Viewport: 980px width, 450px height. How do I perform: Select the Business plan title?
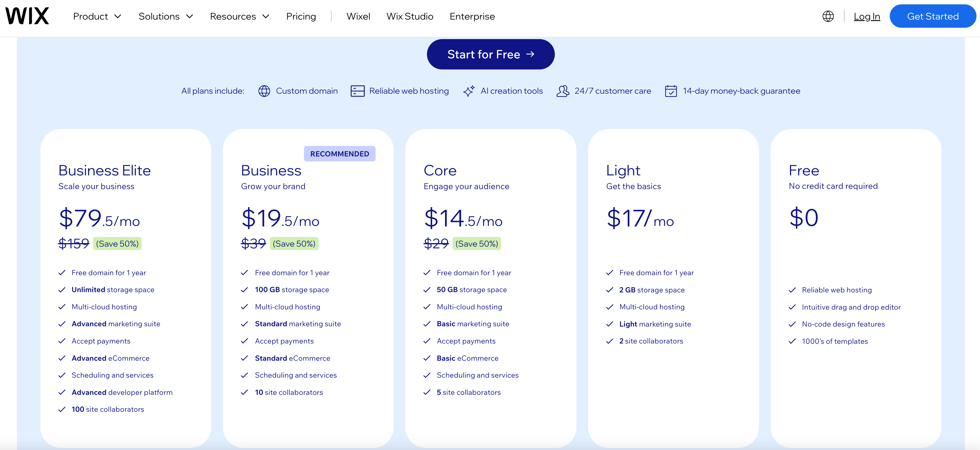pyautogui.click(x=271, y=171)
